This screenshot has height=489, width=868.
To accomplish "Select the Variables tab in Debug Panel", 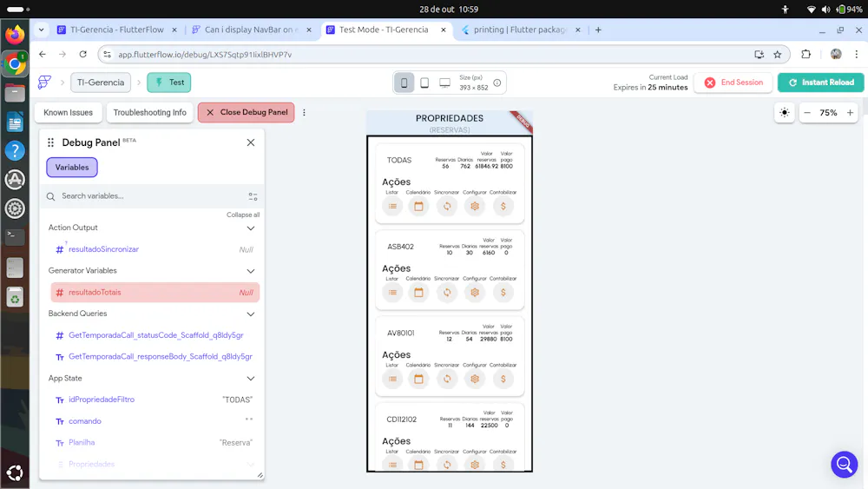I will (72, 168).
